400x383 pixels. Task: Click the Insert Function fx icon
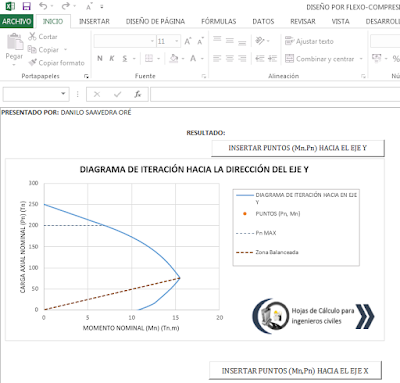tap(138, 95)
